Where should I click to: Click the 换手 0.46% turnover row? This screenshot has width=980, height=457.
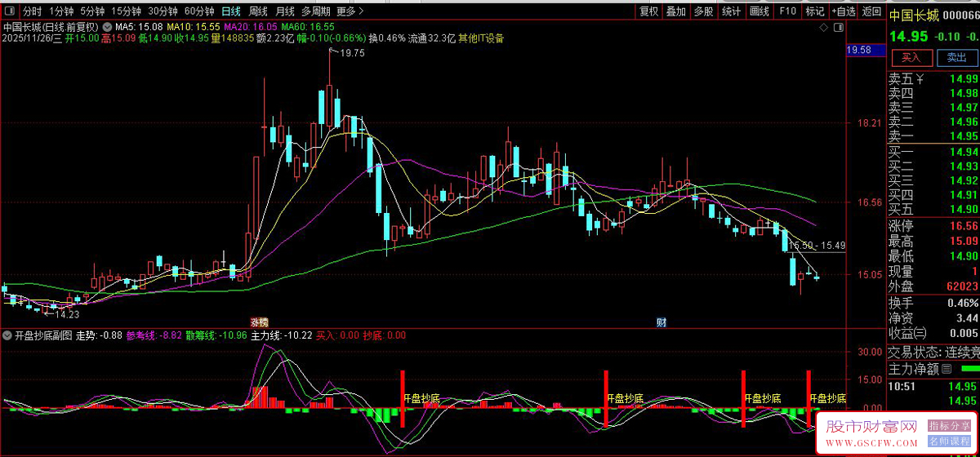coord(933,303)
